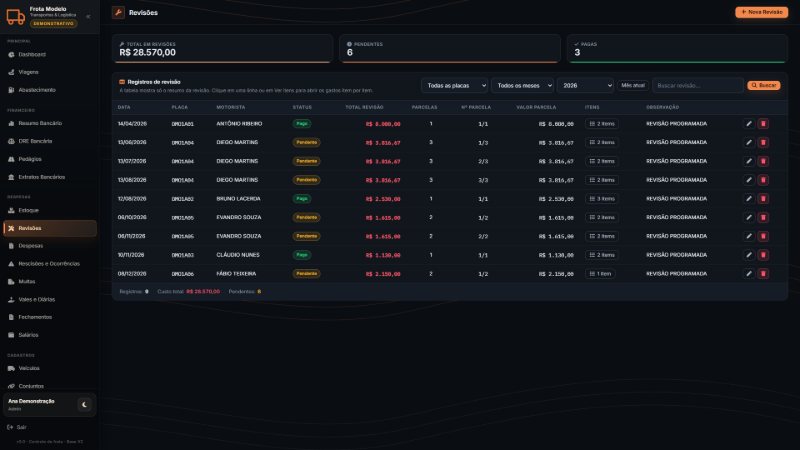The height and width of the screenshot is (450, 800).
Task: Open the 2026 year selector
Action: (x=586, y=86)
